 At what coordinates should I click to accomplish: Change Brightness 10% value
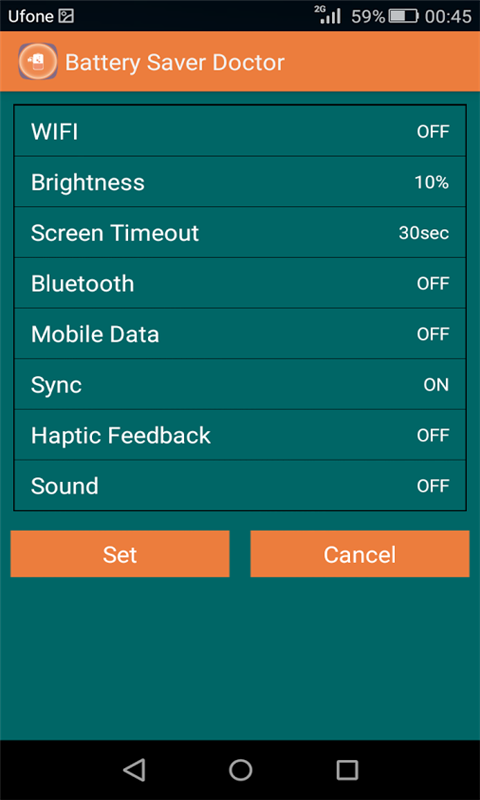432,182
